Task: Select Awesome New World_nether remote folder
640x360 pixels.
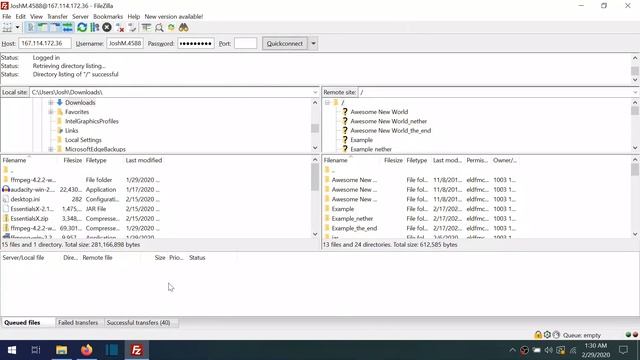Action: pos(389,121)
